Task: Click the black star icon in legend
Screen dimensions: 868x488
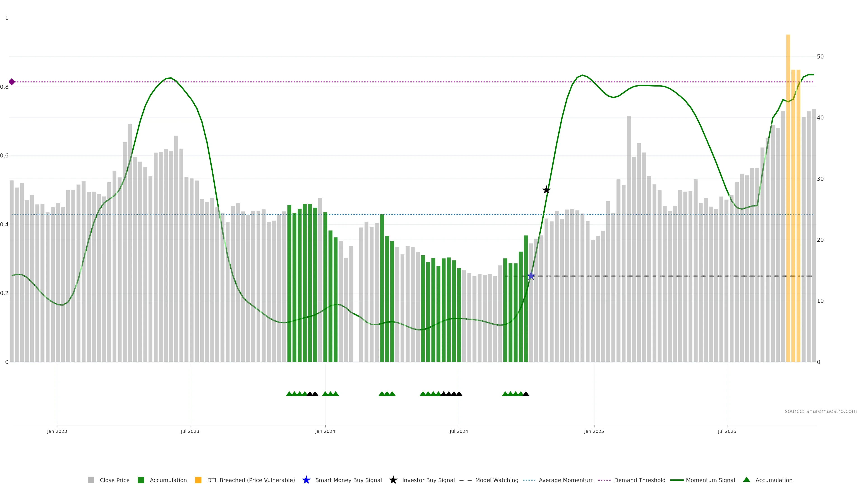Action: [393, 480]
